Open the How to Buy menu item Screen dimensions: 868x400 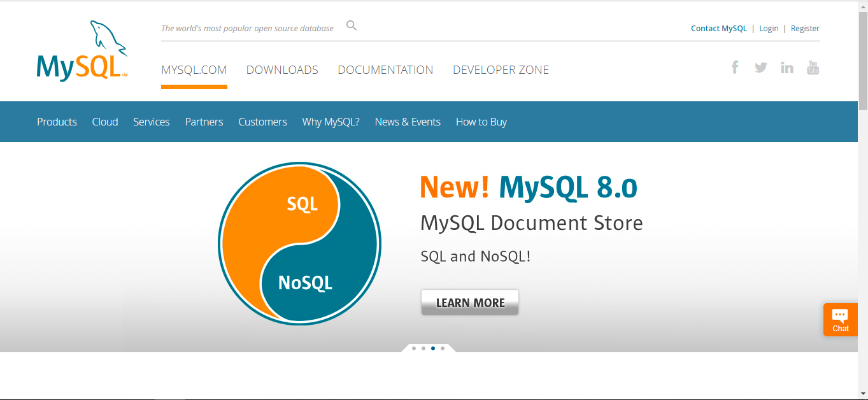[x=481, y=122]
